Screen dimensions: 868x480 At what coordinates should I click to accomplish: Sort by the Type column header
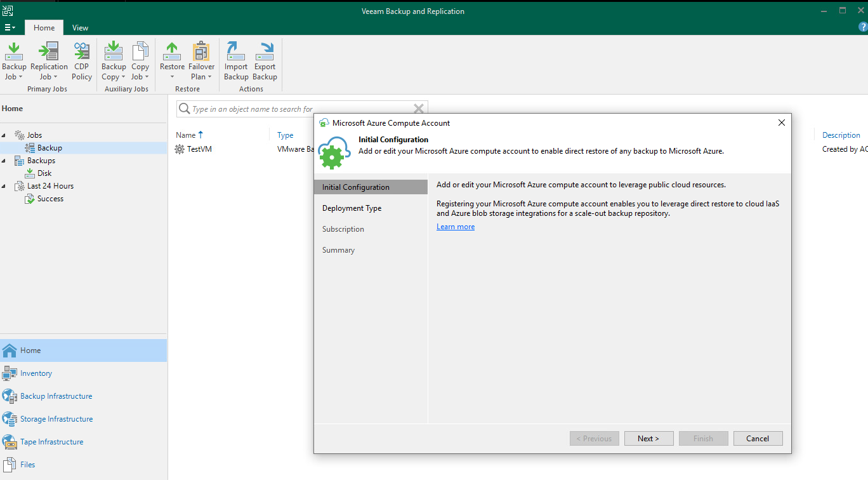click(x=286, y=135)
